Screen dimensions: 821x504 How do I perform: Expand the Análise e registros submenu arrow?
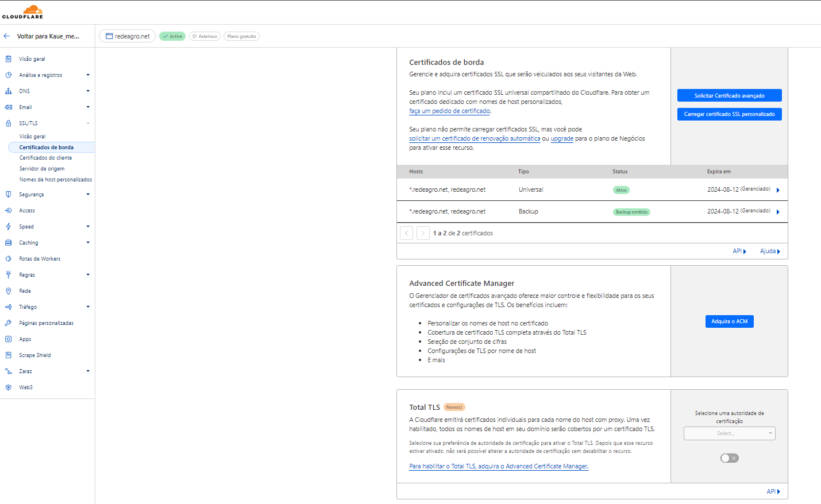88,75
